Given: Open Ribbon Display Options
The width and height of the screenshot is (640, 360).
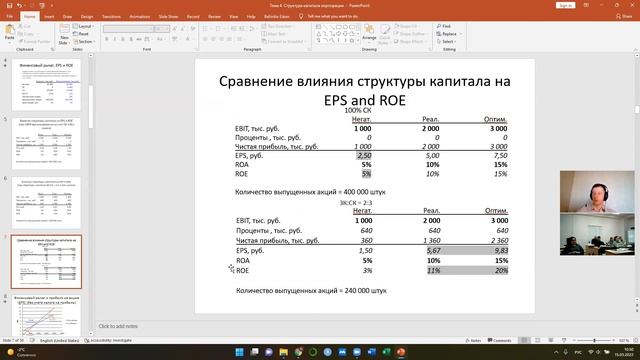Looking at the screenshot, I should (x=586, y=5).
